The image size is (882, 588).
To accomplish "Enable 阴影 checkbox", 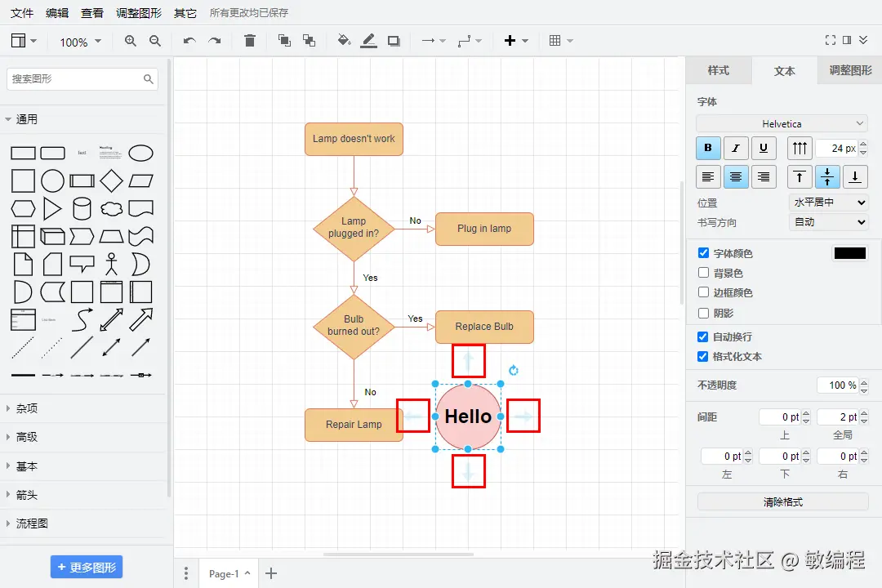I will click(703, 313).
